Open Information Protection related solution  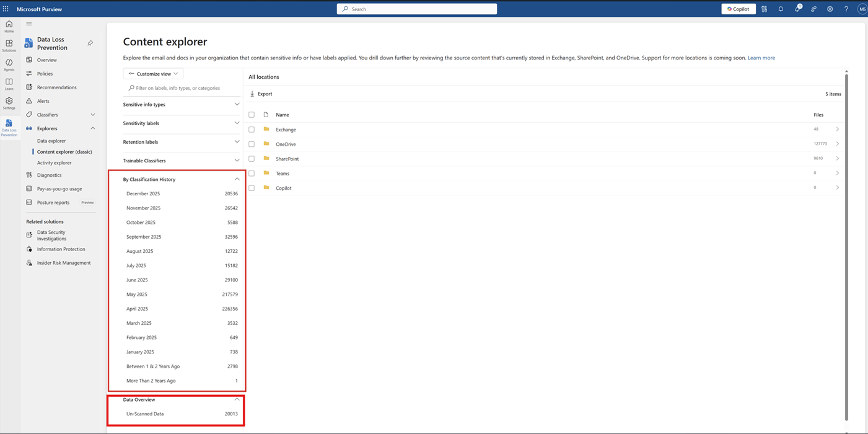coord(61,249)
